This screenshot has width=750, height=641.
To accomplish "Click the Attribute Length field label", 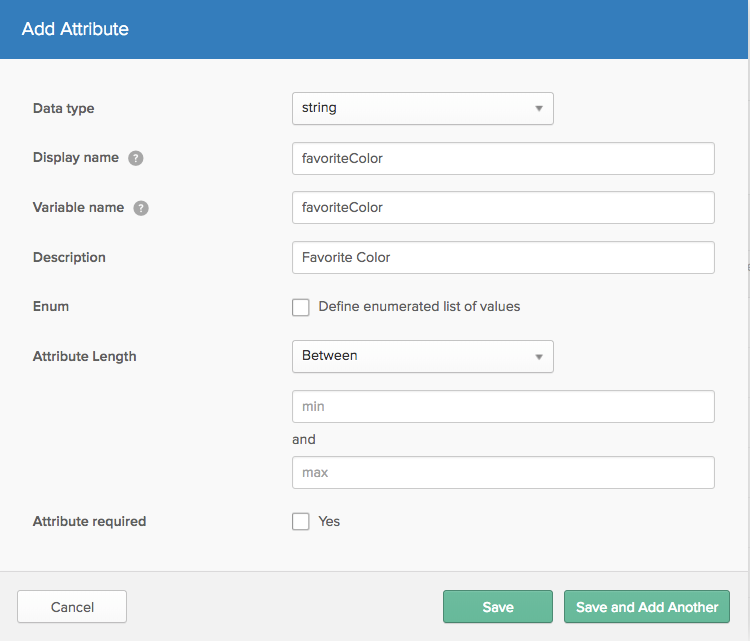I will 85,356.
